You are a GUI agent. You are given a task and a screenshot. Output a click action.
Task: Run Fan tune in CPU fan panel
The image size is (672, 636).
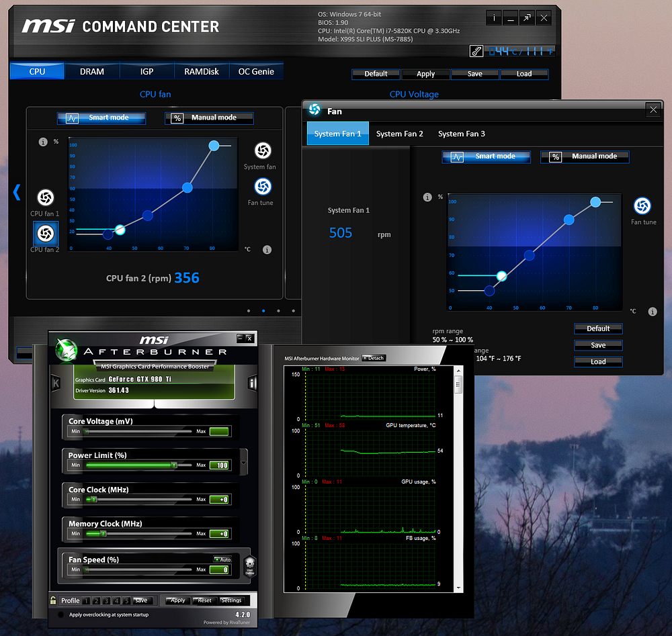point(263,187)
